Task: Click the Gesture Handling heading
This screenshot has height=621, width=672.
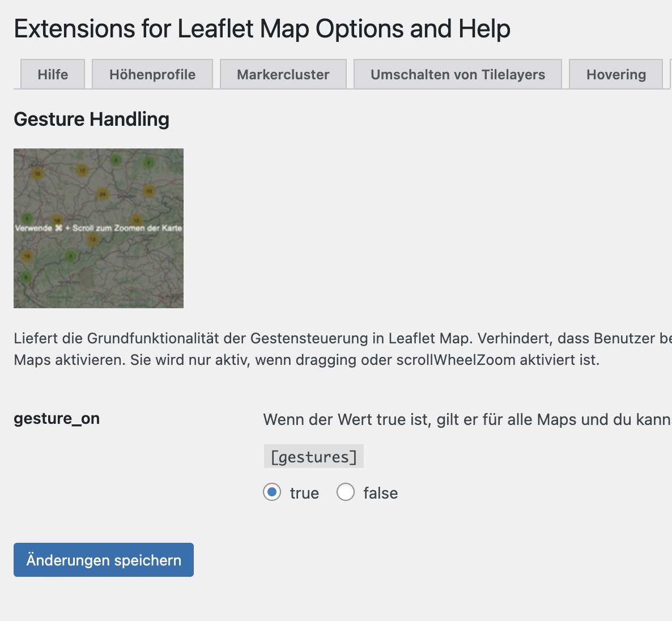Action: tap(91, 119)
